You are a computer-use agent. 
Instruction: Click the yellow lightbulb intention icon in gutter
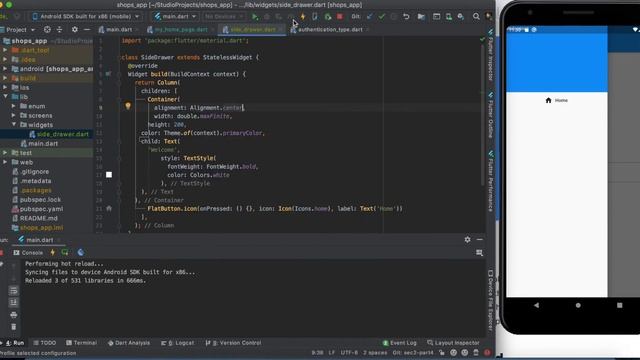128,106
